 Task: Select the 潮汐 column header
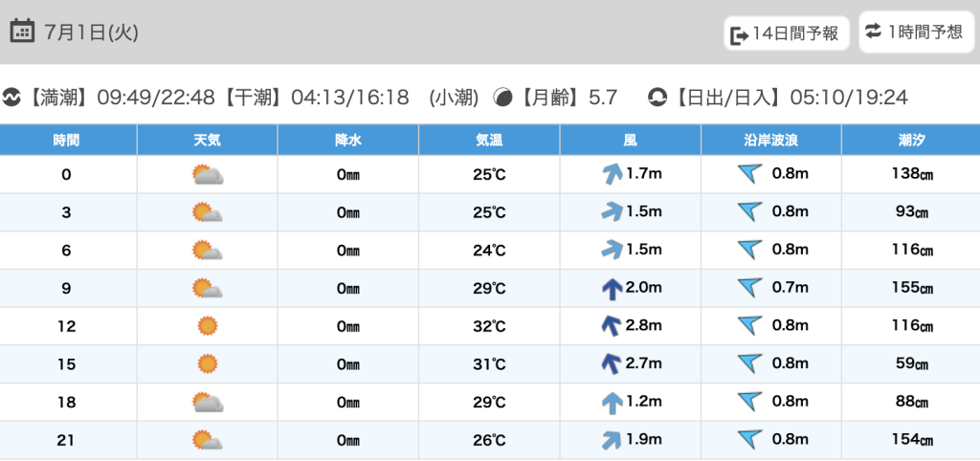910,141
